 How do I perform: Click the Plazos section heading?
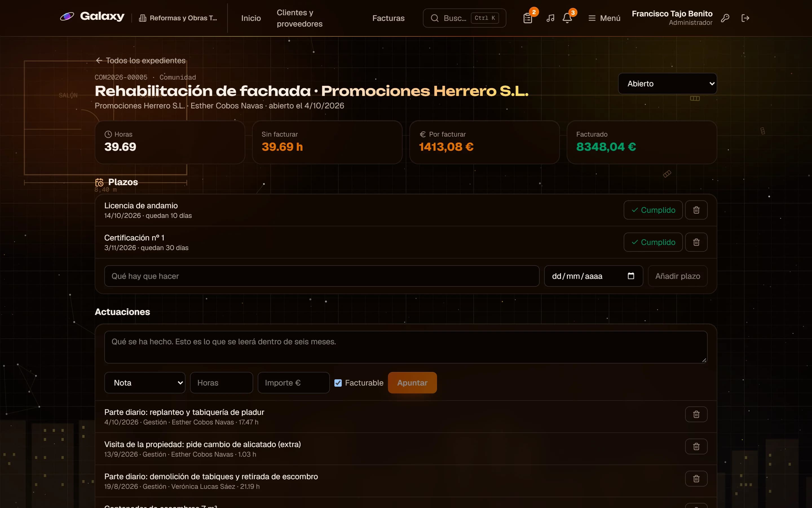tap(123, 182)
